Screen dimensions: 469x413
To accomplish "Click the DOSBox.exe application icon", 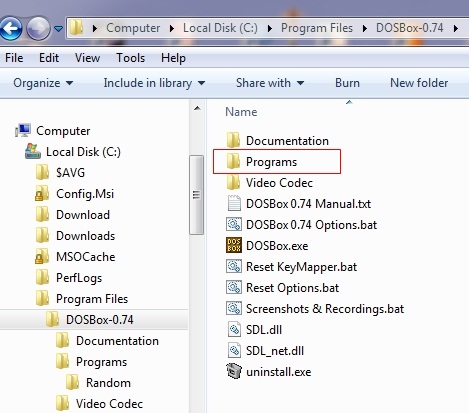I will click(x=234, y=245).
